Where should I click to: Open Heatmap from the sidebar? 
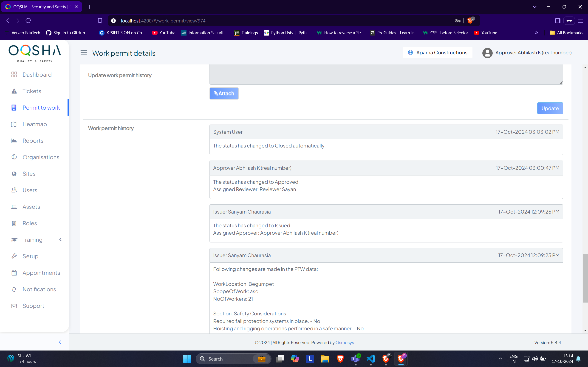click(34, 124)
